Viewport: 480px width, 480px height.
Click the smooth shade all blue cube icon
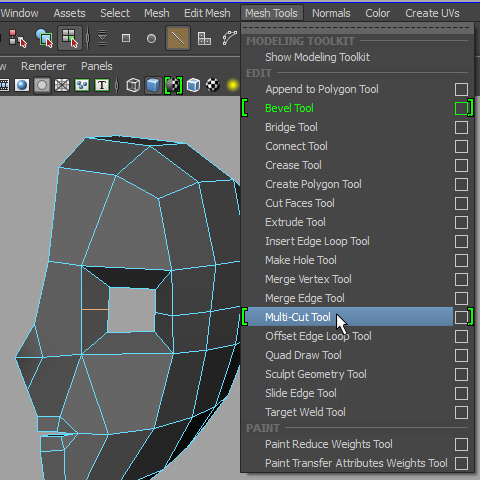coord(153,85)
